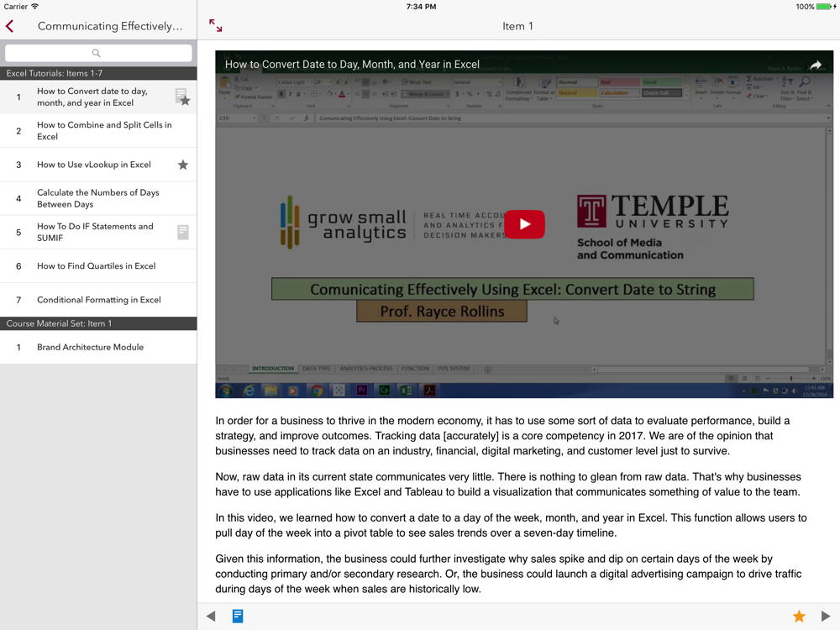Click the ANALYTICS PROCESS sheet tab in video

coord(366,369)
